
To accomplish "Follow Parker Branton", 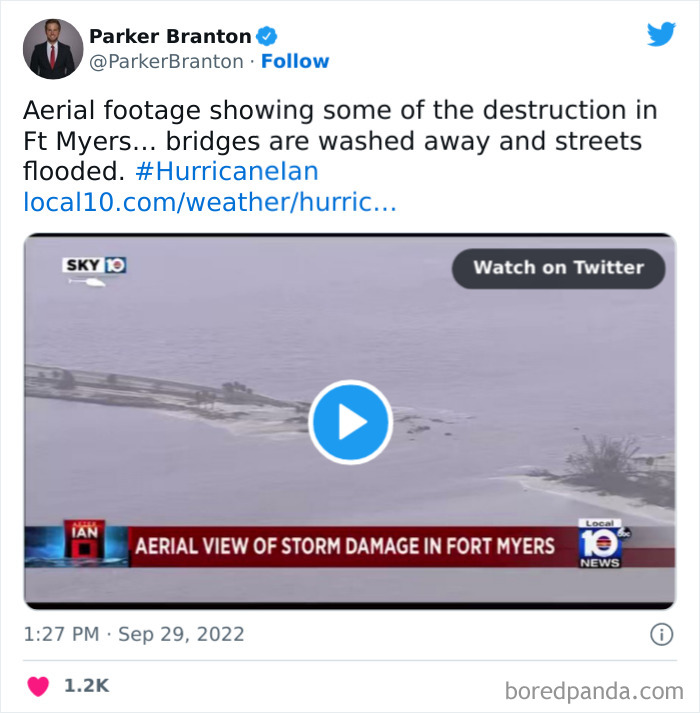I will click(295, 61).
